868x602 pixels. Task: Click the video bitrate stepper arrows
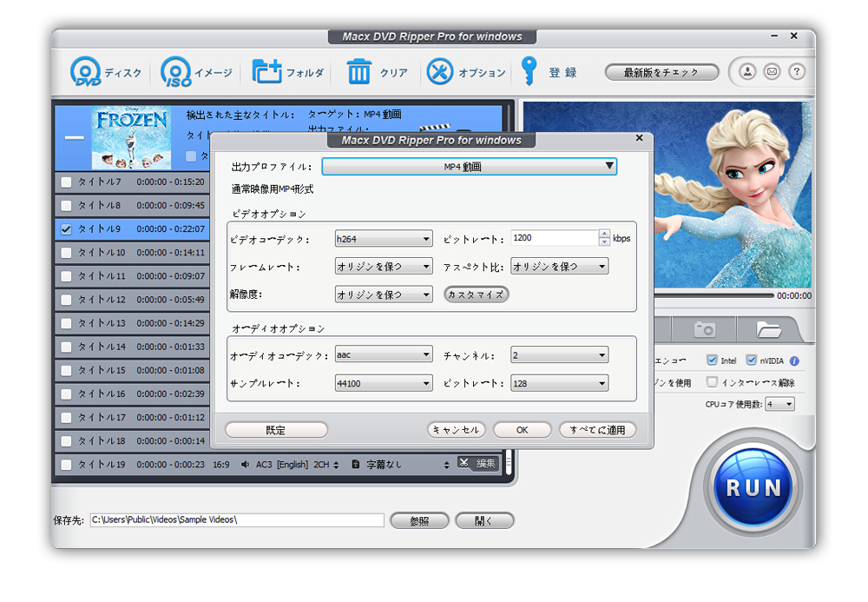pyautogui.click(x=604, y=238)
